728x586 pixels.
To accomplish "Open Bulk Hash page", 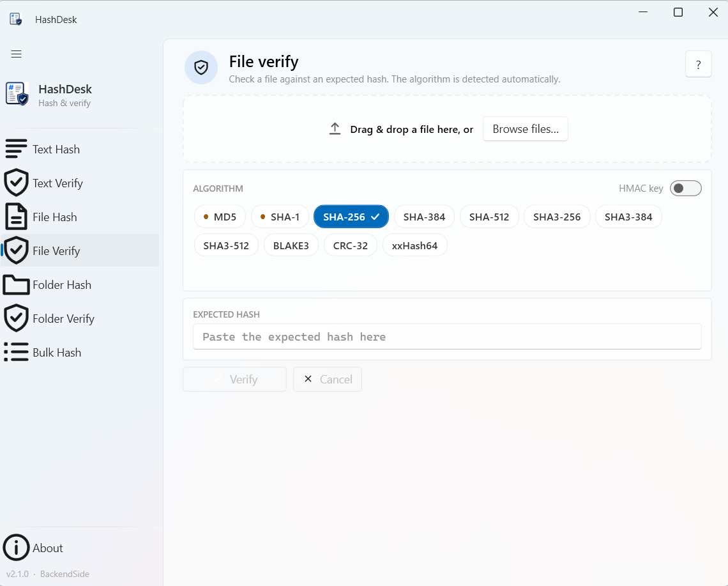I will tap(80, 353).
